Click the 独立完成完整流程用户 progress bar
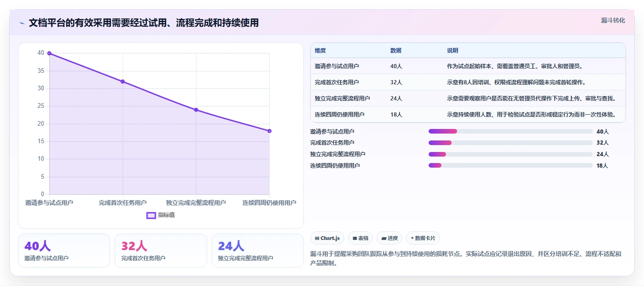The width and height of the screenshot is (644, 286). pyautogui.click(x=511, y=154)
